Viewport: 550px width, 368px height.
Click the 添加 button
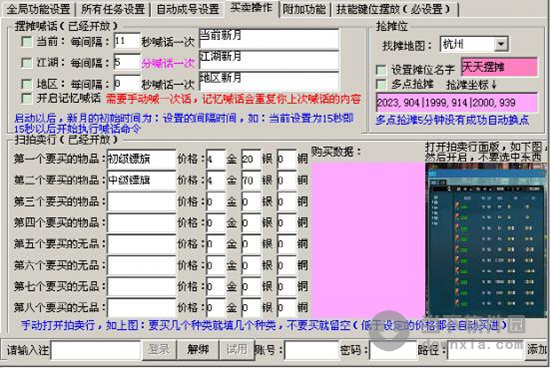click(x=537, y=349)
